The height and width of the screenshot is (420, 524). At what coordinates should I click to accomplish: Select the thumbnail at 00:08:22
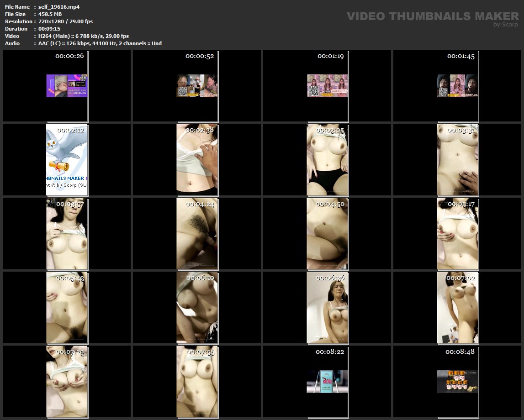coord(327,381)
